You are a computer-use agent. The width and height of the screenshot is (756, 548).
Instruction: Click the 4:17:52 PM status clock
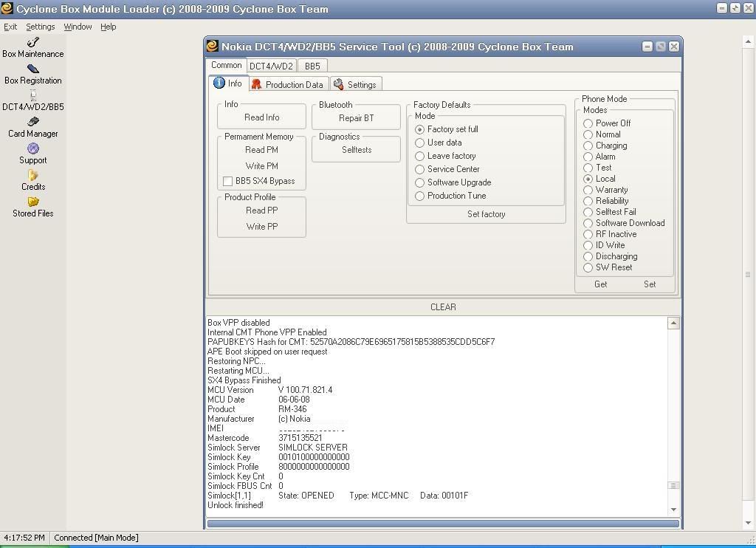pyautogui.click(x=24, y=538)
